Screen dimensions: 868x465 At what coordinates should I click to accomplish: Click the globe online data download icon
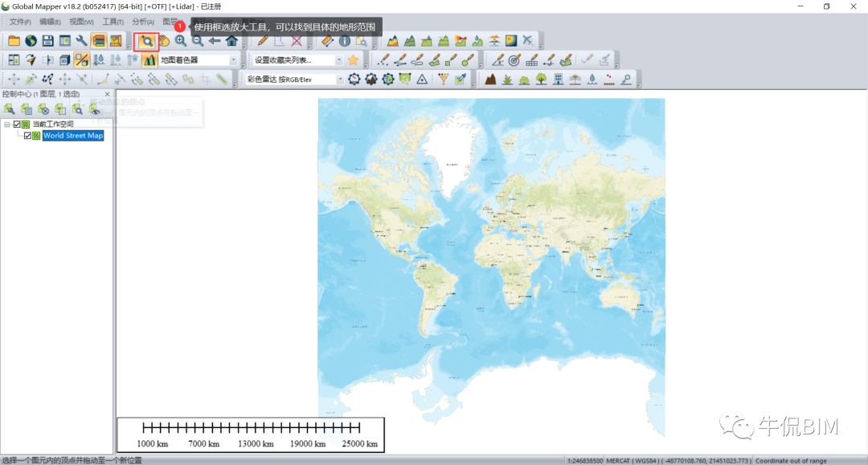pos(31,41)
